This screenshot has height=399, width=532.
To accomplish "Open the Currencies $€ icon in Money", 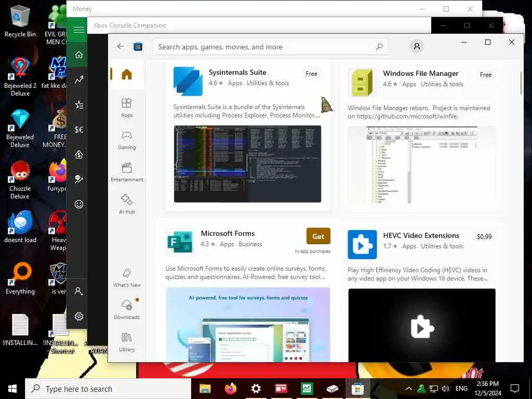I will (x=79, y=129).
